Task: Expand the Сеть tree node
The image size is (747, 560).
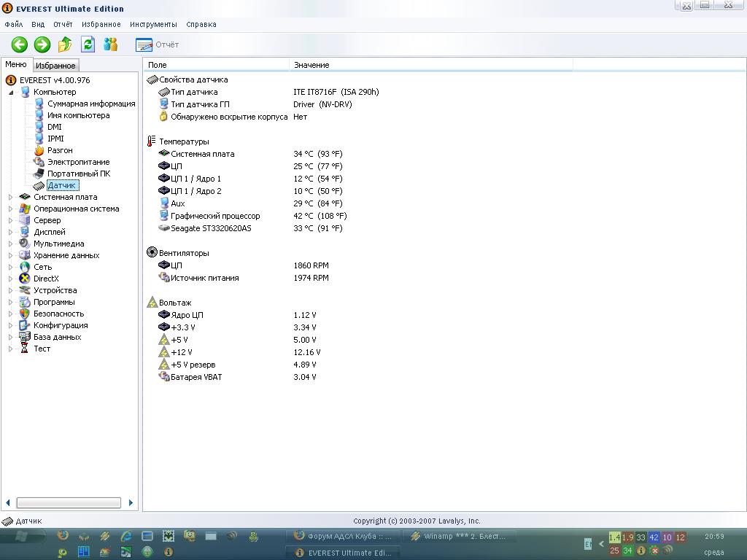Action: point(10,267)
